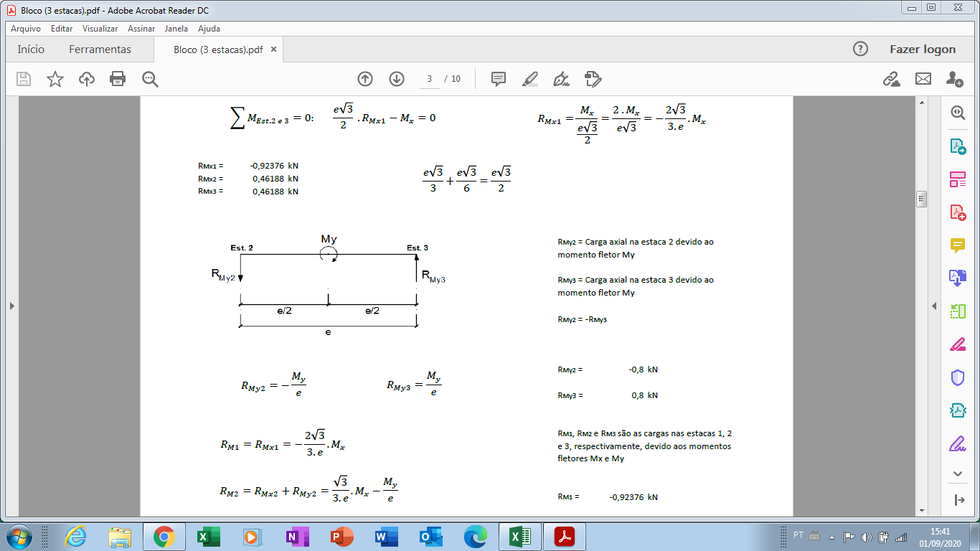Screen dimensions: 980x551
Task: Open the volume control in the system tray
Action: (x=866, y=537)
